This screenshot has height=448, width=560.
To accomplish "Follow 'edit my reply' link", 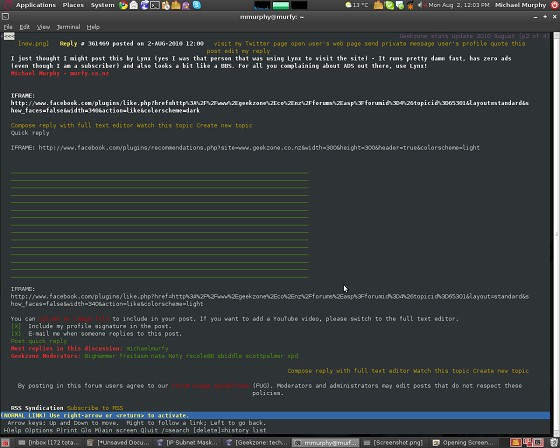I will 247,51.
